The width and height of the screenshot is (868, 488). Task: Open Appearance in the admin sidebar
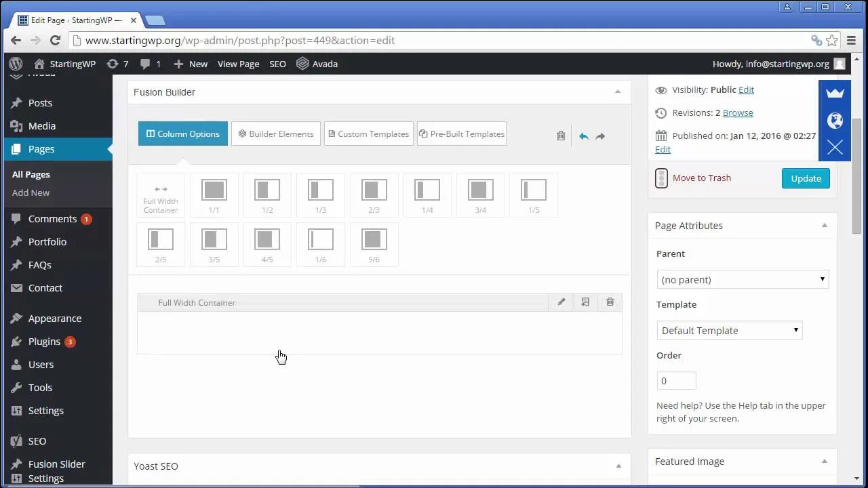[x=56, y=319]
